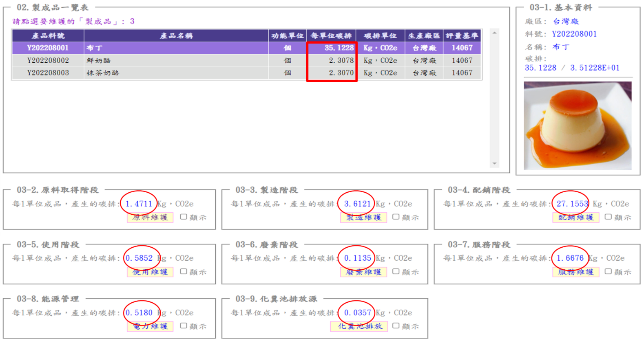
Task: Select row Y202208003 抹茶奶酪
Action: [x=247, y=73]
